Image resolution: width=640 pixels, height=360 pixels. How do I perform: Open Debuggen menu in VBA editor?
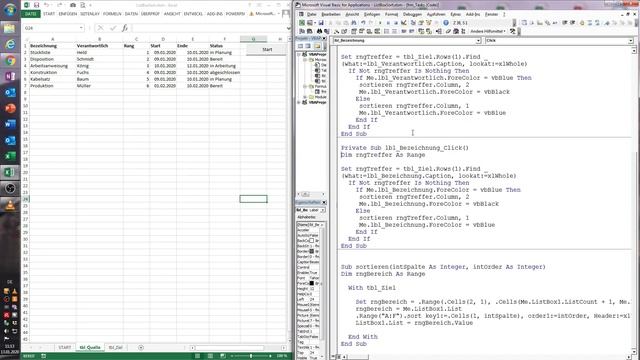click(412, 14)
